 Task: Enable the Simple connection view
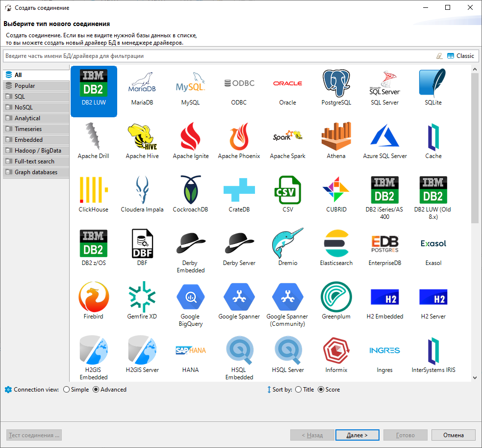pyautogui.click(x=67, y=390)
